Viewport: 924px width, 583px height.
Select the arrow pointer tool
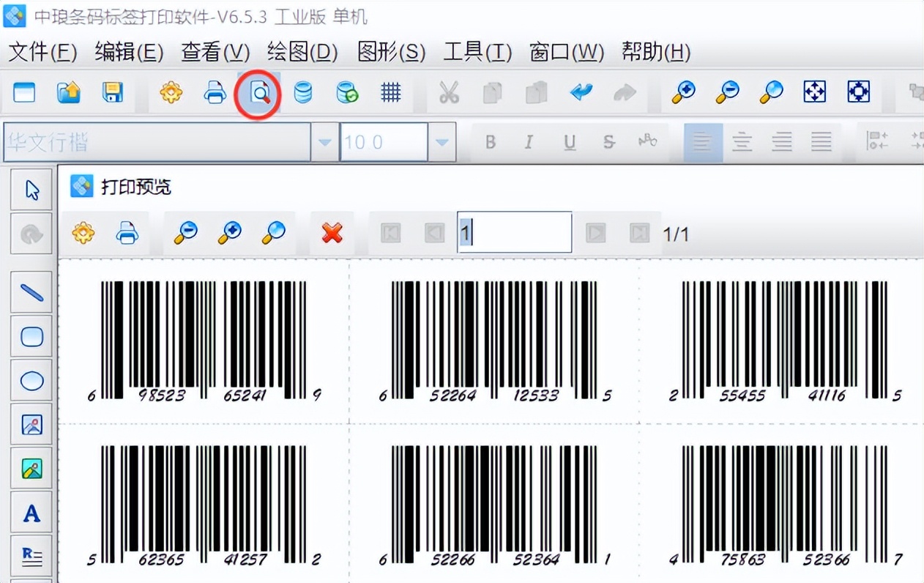31,190
